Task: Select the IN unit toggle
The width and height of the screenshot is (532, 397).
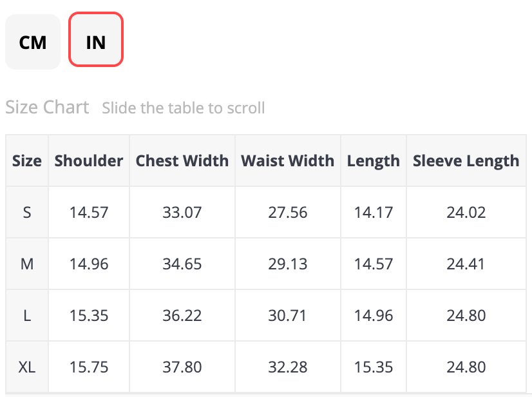Action: coord(96,43)
